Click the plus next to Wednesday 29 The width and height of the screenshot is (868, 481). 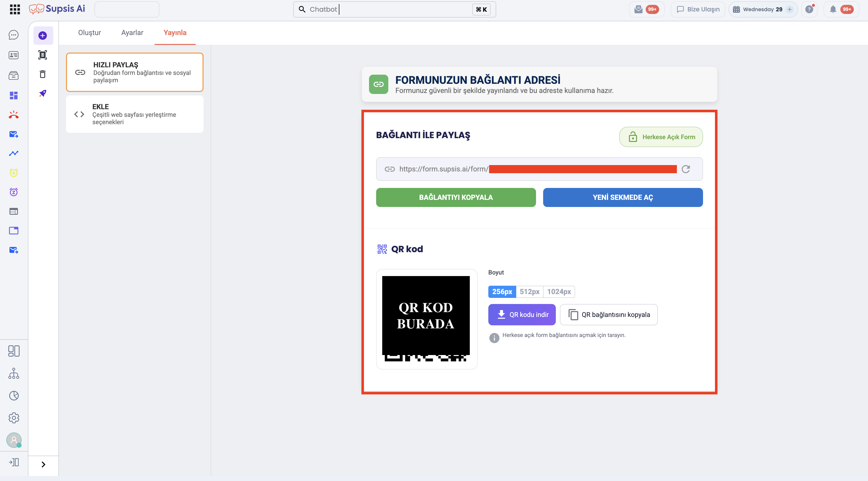[790, 9]
